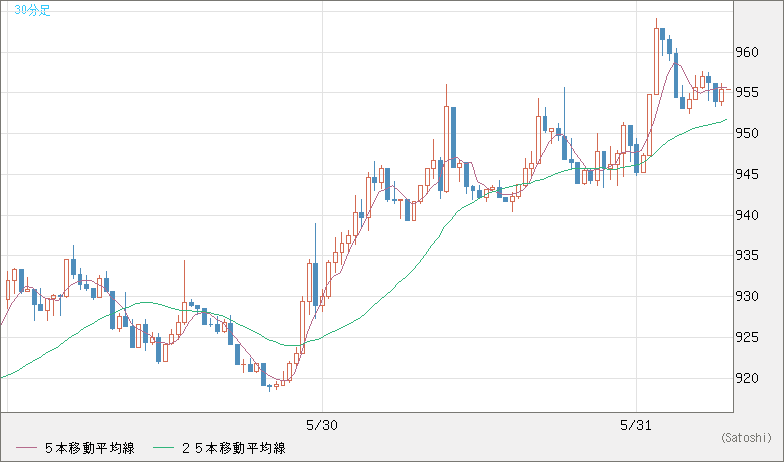Click the purple 5-period average legend line
Image resolution: width=784 pixels, height=462 pixels.
click(x=26, y=448)
